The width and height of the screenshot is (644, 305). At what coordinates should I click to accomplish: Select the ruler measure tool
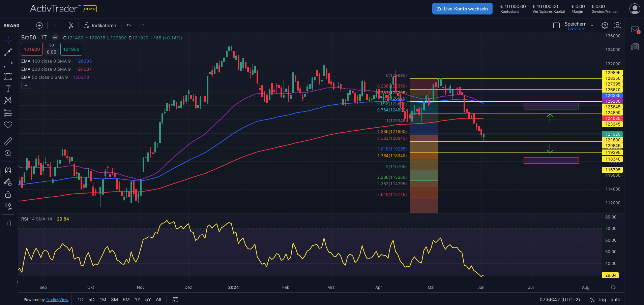tap(8, 141)
